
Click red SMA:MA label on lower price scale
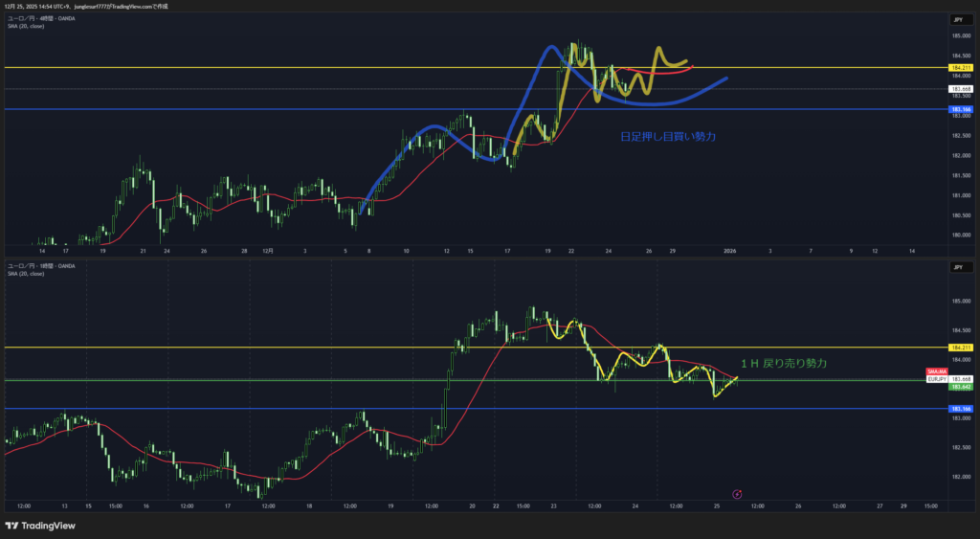[x=937, y=371]
